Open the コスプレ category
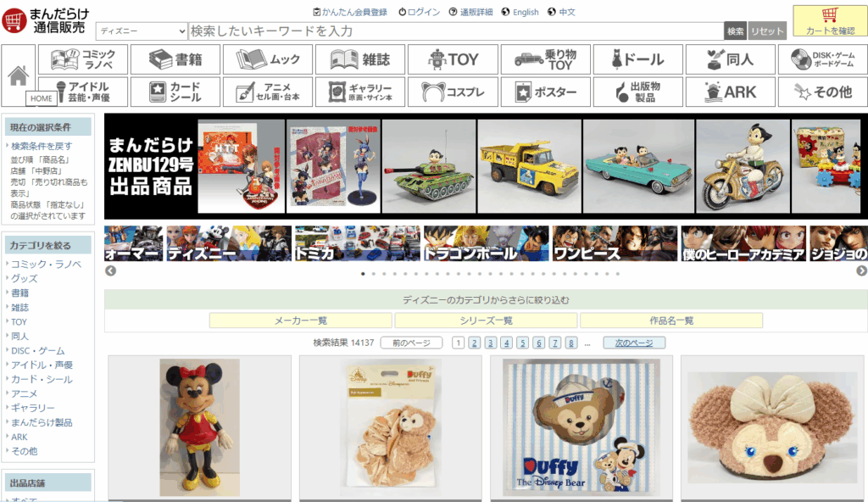The width and height of the screenshot is (868, 502). point(452,92)
